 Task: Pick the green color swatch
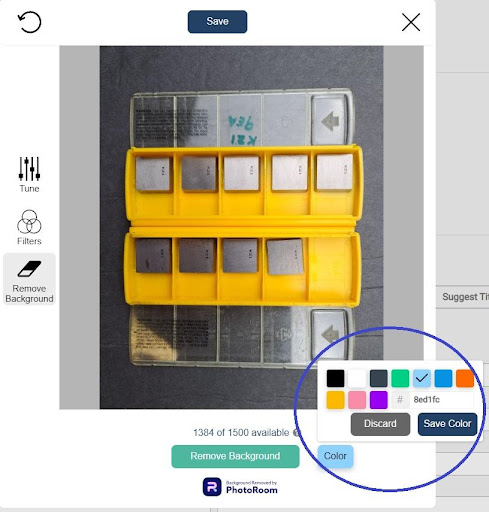pos(400,378)
